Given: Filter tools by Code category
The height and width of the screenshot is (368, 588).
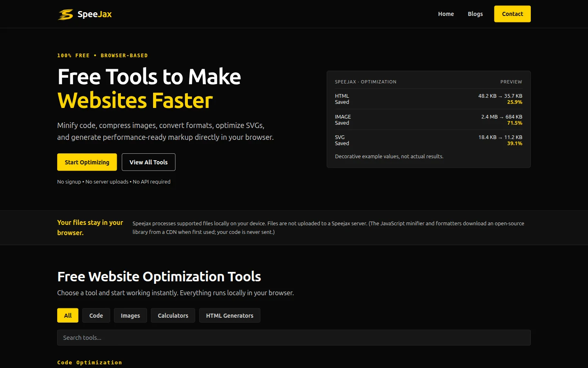Looking at the screenshot, I should click(96, 316).
